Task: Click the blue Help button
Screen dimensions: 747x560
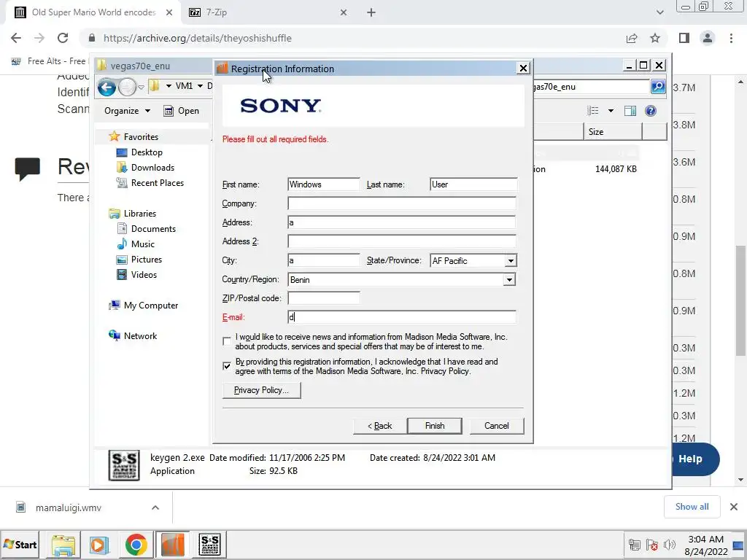Action: pos(694,459)
